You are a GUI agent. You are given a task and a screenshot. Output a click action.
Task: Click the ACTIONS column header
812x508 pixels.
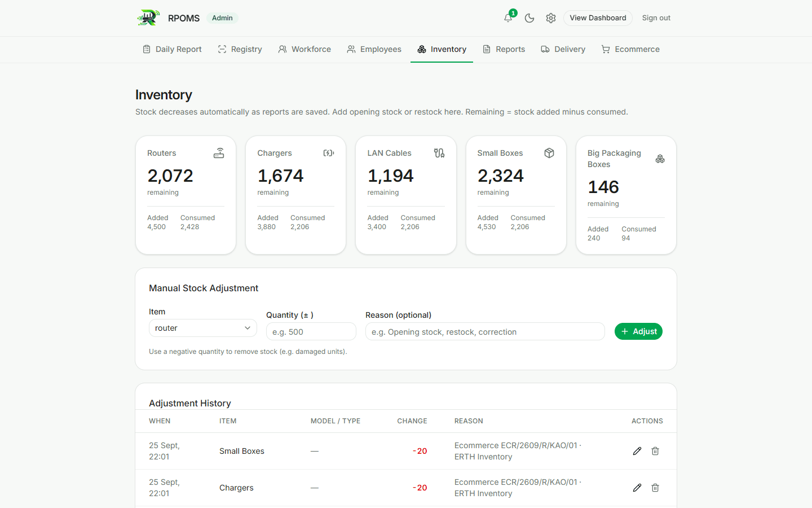pos(647,421)
